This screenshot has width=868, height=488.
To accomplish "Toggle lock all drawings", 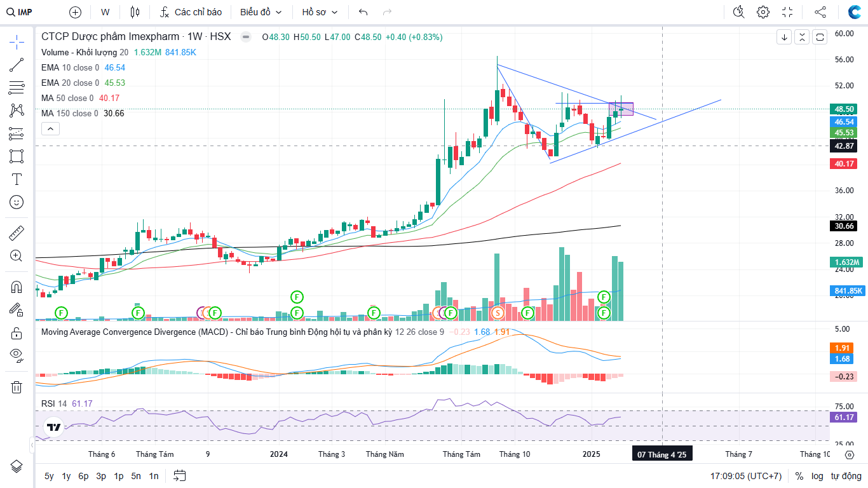I will click(17, 333).
